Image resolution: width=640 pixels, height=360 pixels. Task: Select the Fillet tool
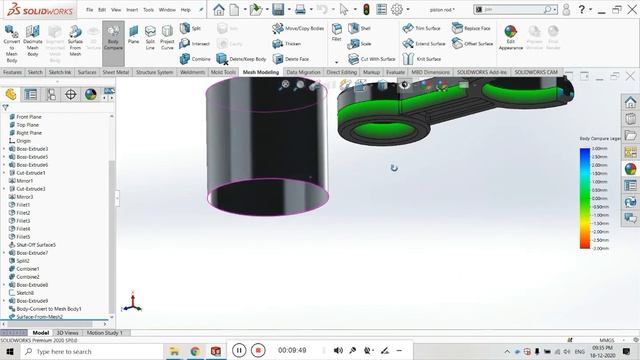(337, 32)
